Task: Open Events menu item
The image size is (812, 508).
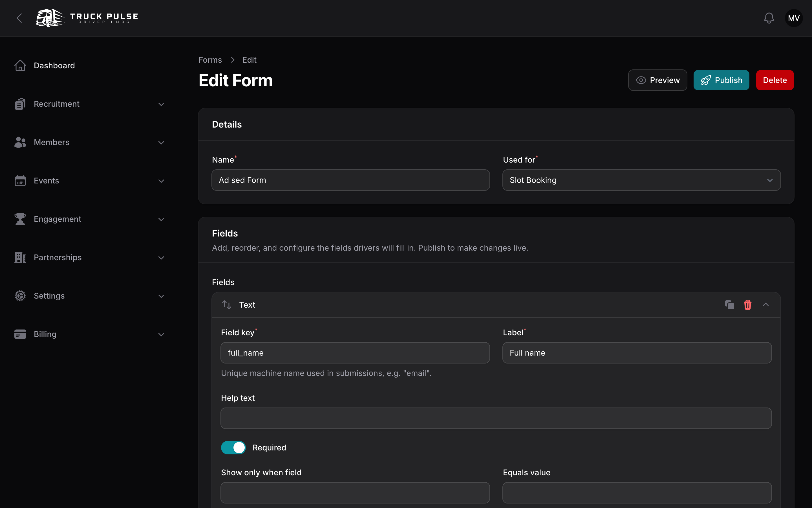Action: pos(46,181)
